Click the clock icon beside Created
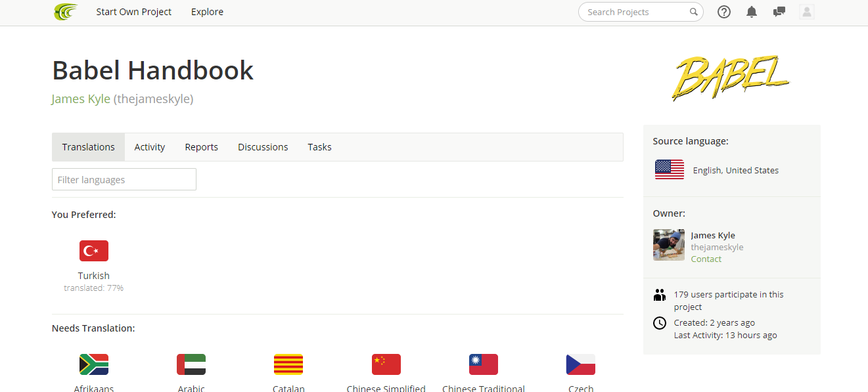 point(660,323)
